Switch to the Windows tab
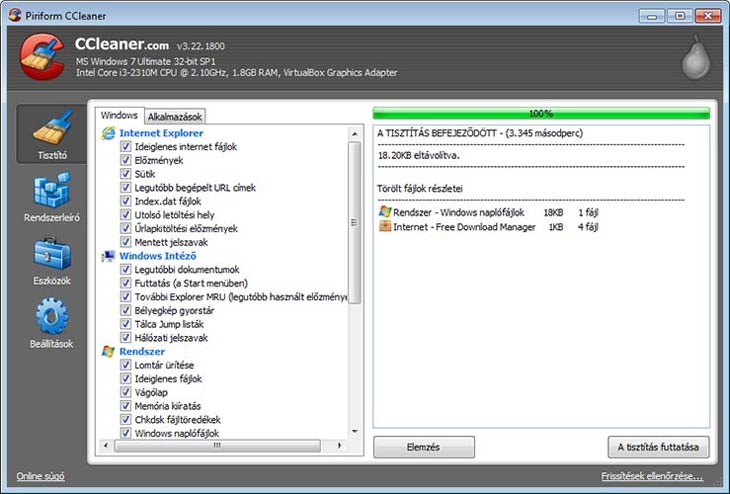This screenshot has height=494, width=730. click(119, 115)
